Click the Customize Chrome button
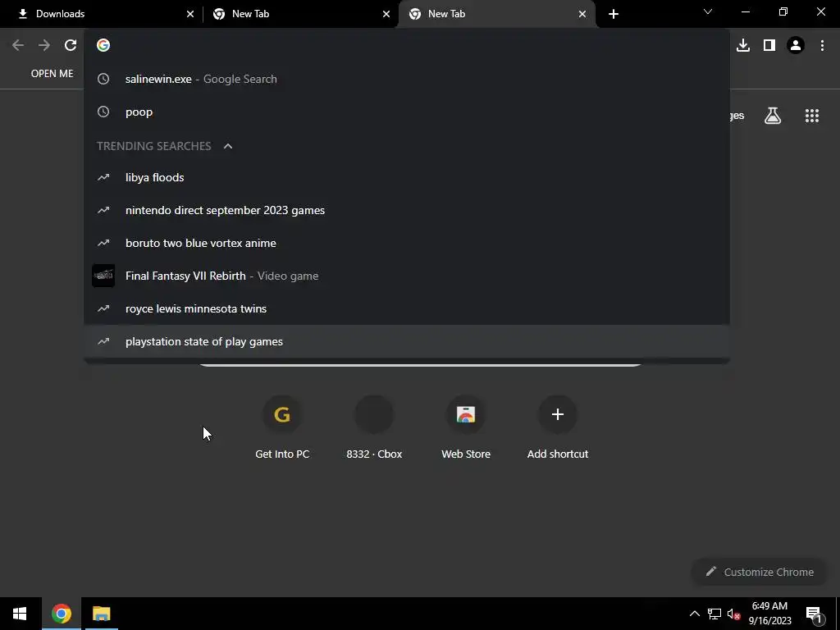Image resolution: width=840 pixels, height=630 pixels. coord(759,572)
